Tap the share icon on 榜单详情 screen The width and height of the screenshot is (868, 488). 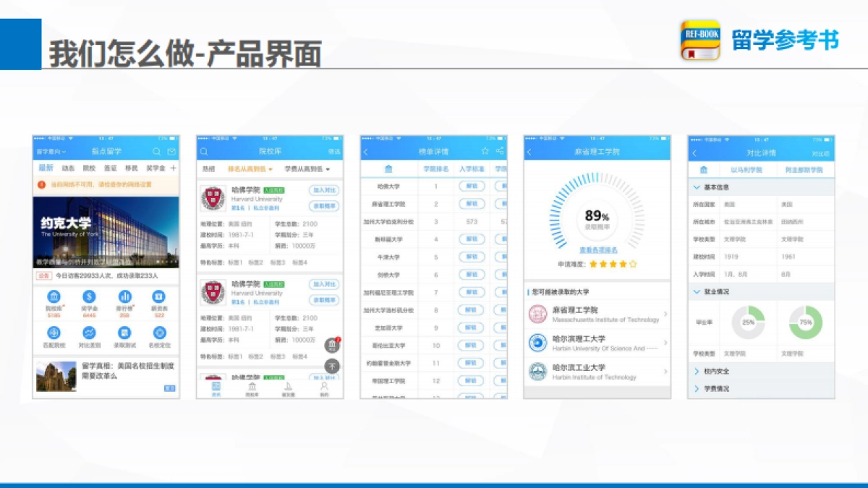click(501, 152)
